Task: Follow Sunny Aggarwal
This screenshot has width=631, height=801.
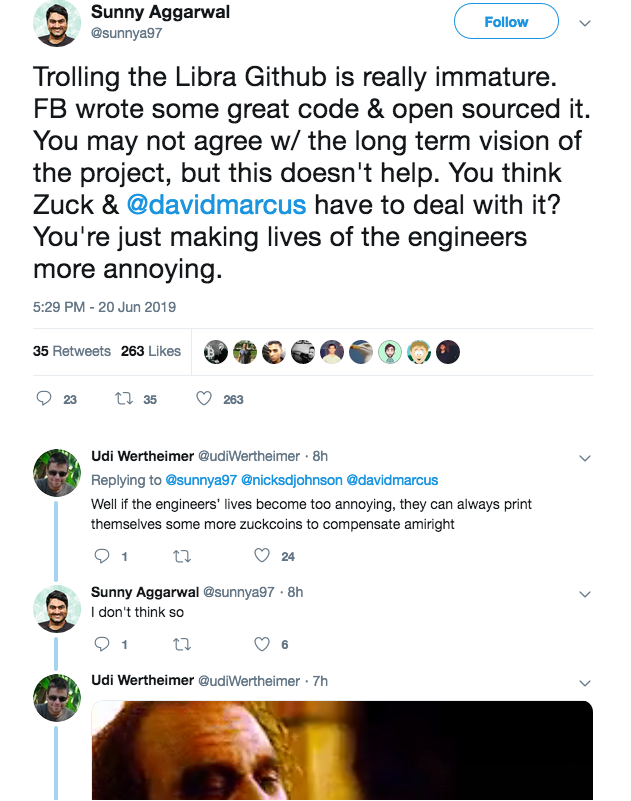Action: (506, 22)
